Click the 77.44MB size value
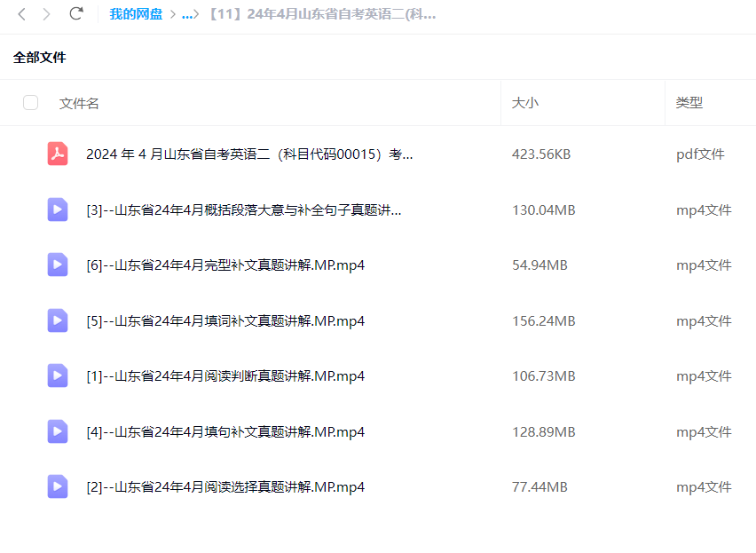The image size is (756, 553). [539, 487]
